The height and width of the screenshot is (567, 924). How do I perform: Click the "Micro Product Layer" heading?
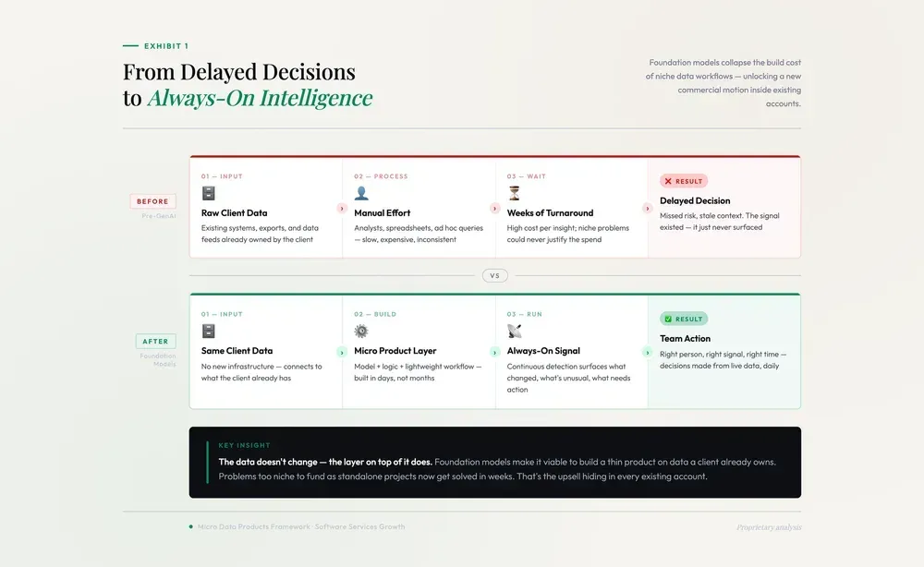[x=395, y=351]
